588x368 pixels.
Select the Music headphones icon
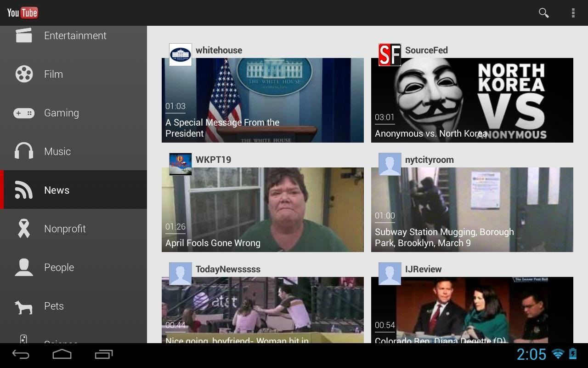point(24,151)
